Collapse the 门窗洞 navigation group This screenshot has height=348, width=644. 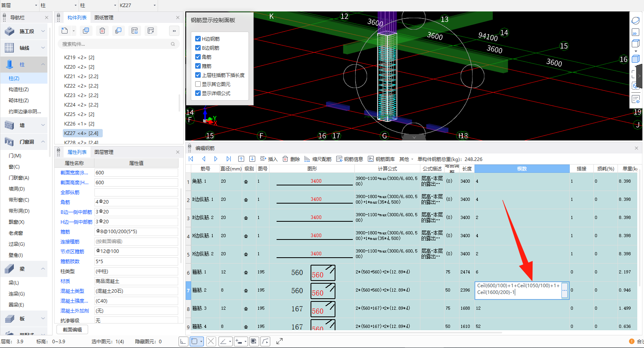pos(43,142)
